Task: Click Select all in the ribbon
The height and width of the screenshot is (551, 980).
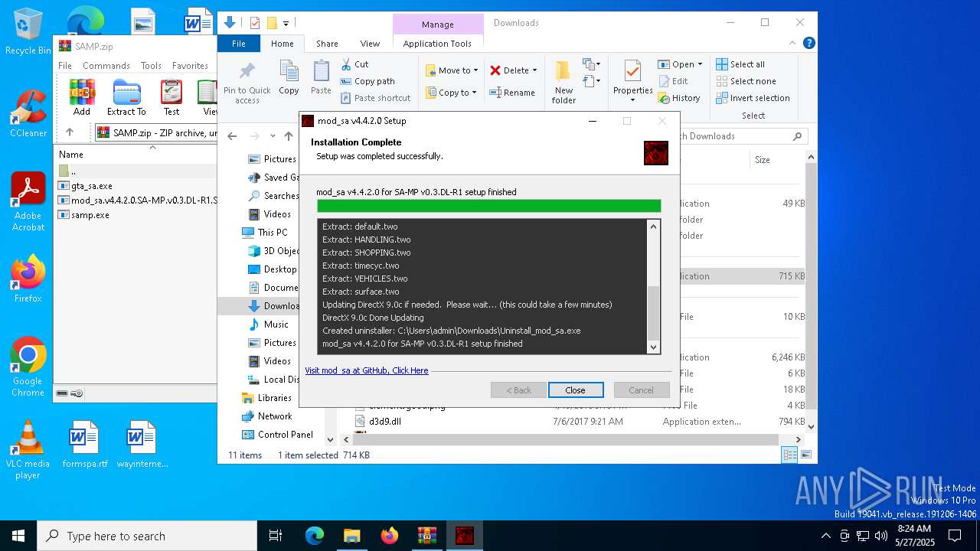Action: (740, 64)
